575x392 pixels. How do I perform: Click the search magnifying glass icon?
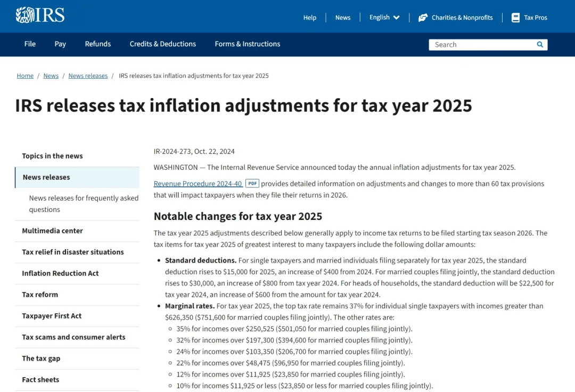pyautogui.click(x=540, y=45)
